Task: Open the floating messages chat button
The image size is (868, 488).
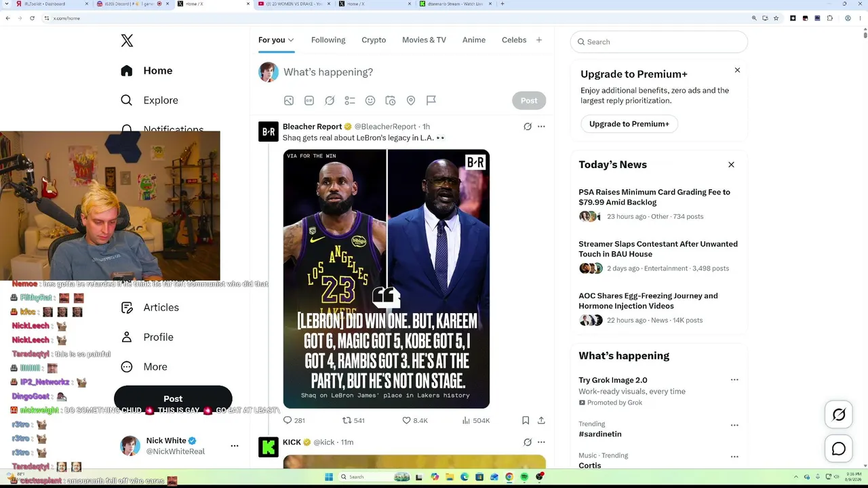Action: [839, 449]
